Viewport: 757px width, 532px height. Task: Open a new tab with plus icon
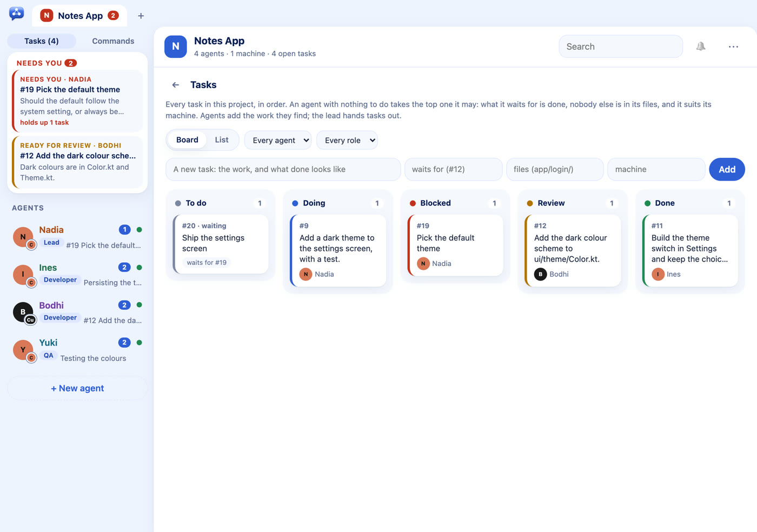(x=141, y=16)
